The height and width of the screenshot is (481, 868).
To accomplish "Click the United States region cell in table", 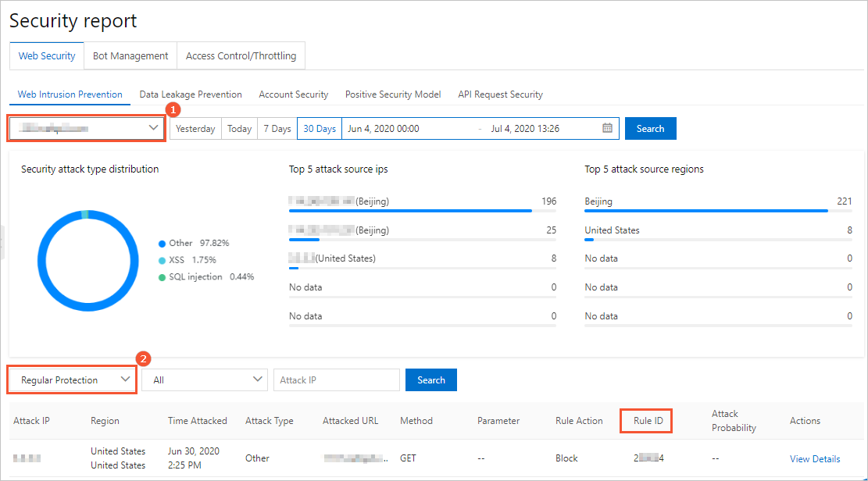I will [x=118, y=458].
